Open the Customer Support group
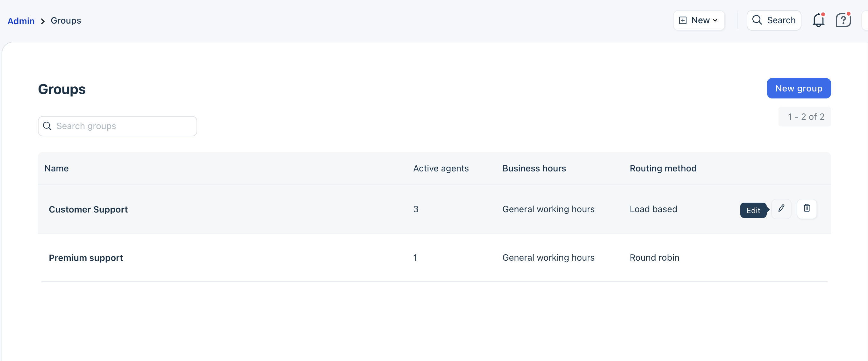This screenshot has height=361, width=868. 88,209
